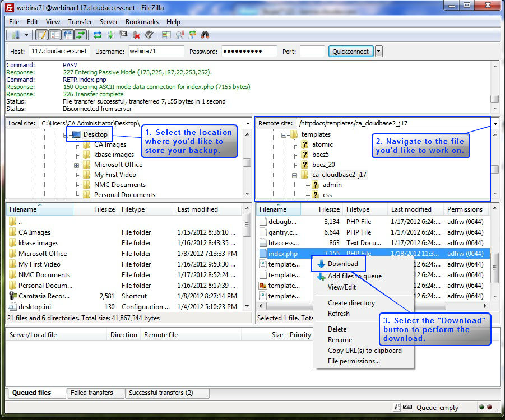Click the debugb PHP file icon
The height and width of the screenshot is (420, 505).
click(x=263, y=221)
